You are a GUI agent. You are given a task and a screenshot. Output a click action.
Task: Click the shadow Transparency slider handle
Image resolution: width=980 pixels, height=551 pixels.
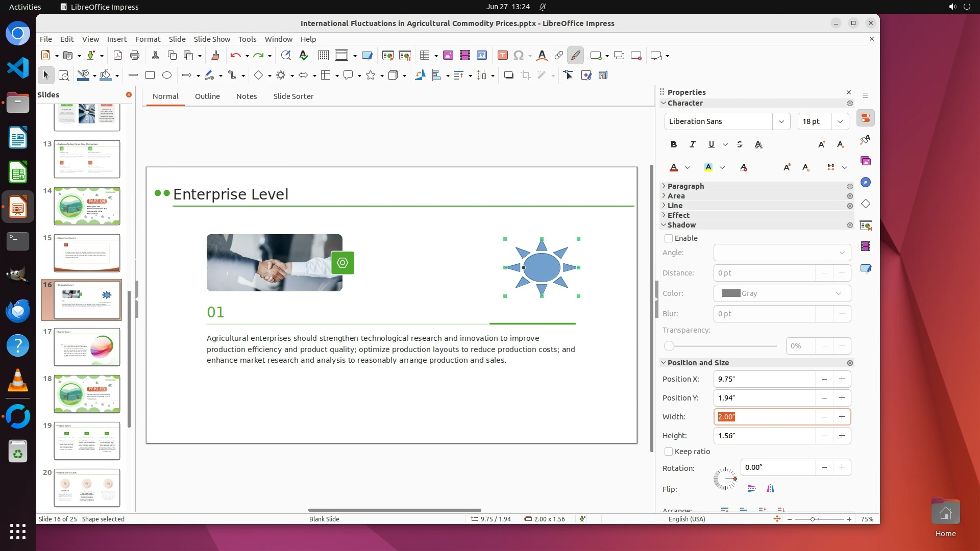[x=669, y=346]
